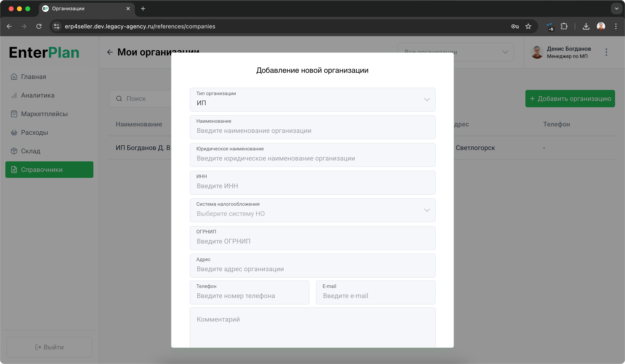Screen dimensions: 625x364
Task: Click the Добавить организацию button
Action: coord(570,99)
